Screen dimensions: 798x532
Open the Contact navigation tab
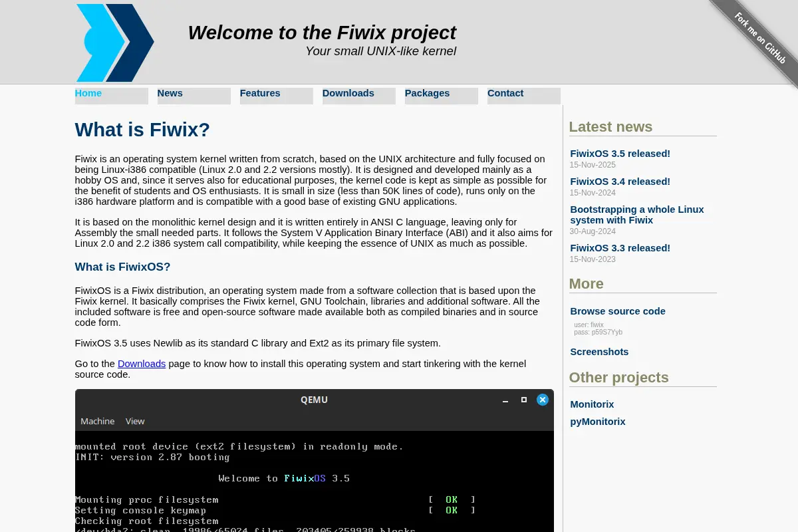coord(523,96)
